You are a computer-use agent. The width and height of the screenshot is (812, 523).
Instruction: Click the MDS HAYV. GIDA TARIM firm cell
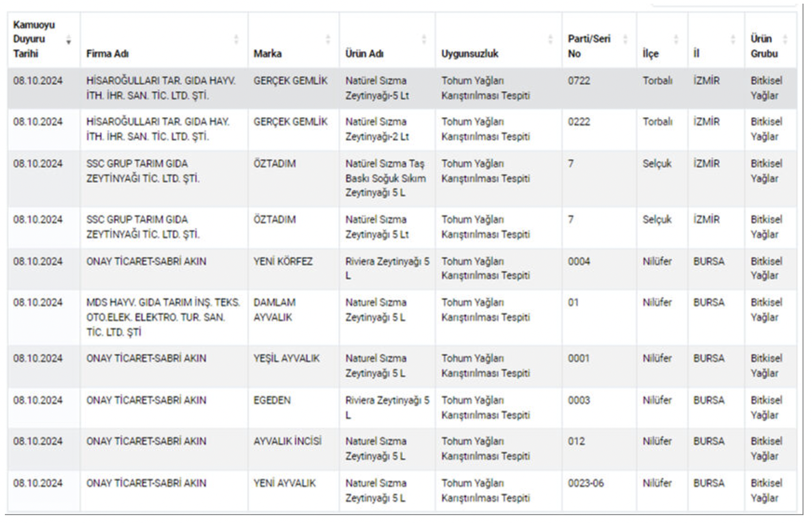point(163,317)
